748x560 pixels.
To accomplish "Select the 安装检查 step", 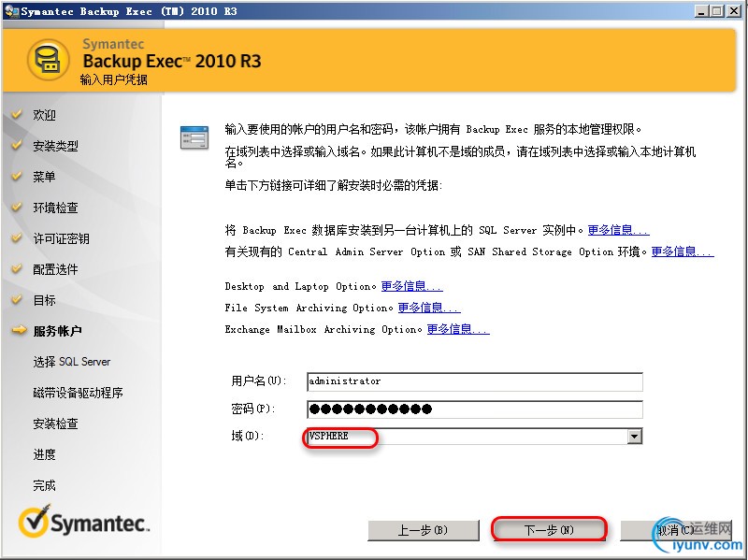I will pyautogui.click(x=55, y=424).
